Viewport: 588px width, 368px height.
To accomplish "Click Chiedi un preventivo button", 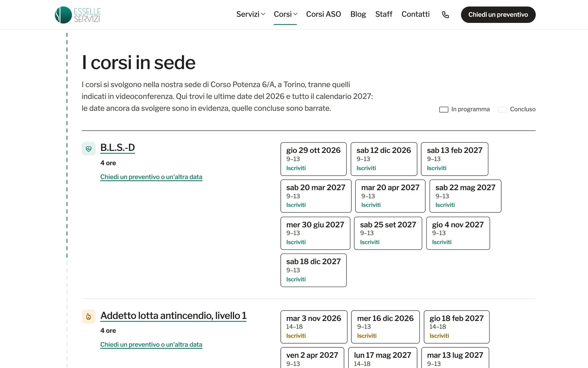I will click(498, 15).
